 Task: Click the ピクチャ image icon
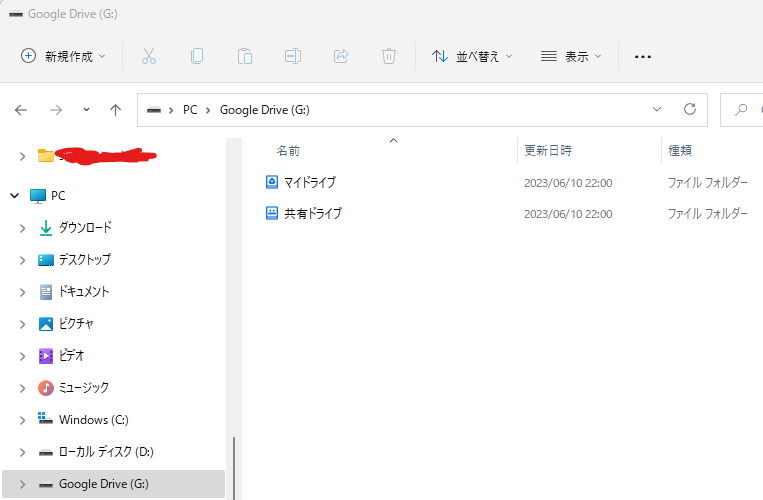click(46, 324)
